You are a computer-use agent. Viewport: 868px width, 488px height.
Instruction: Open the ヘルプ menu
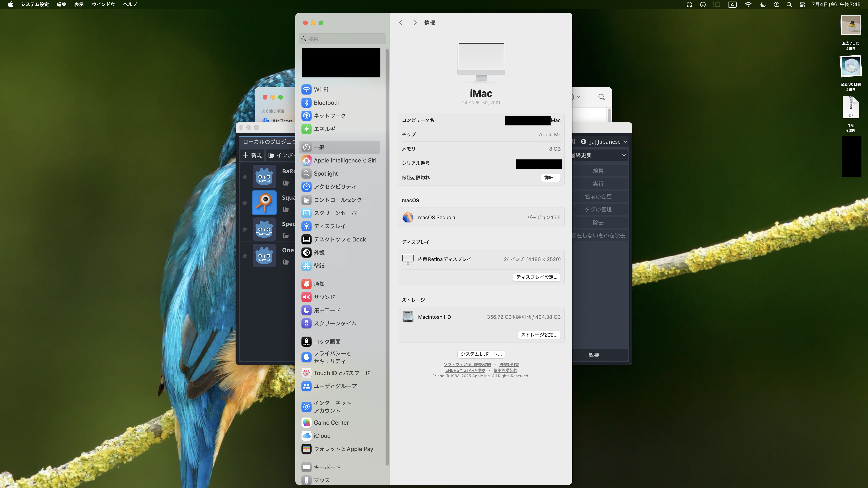click(130, 4)
